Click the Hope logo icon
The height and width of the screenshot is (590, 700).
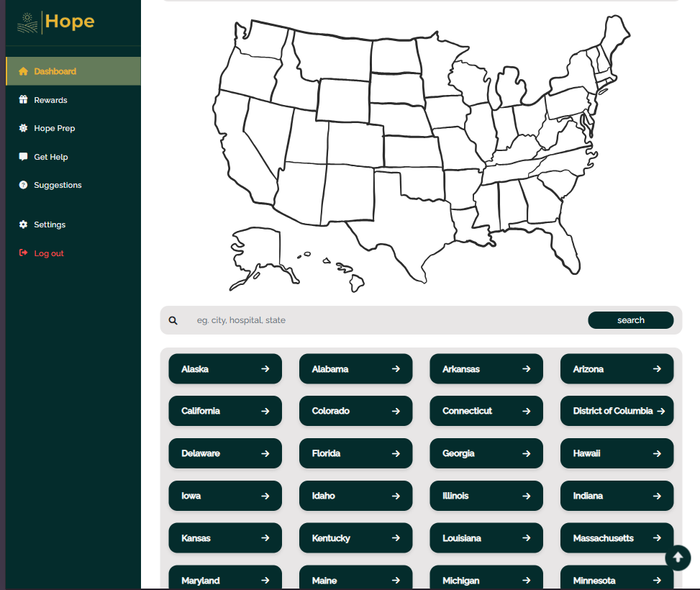tap(28, 22)
